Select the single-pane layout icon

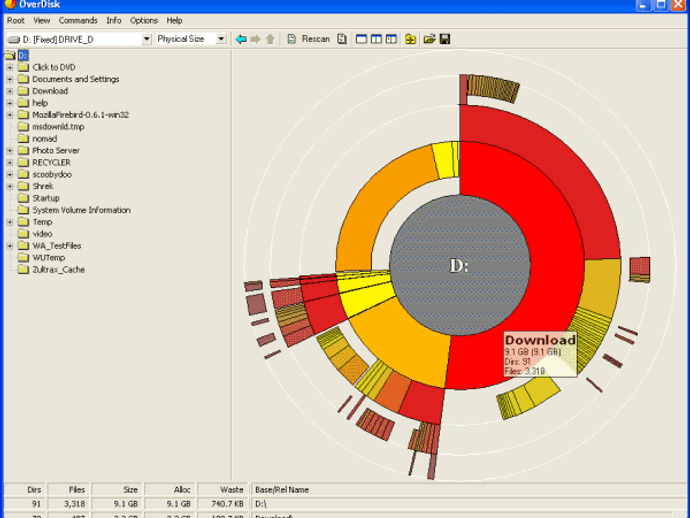tap(361, 39)
